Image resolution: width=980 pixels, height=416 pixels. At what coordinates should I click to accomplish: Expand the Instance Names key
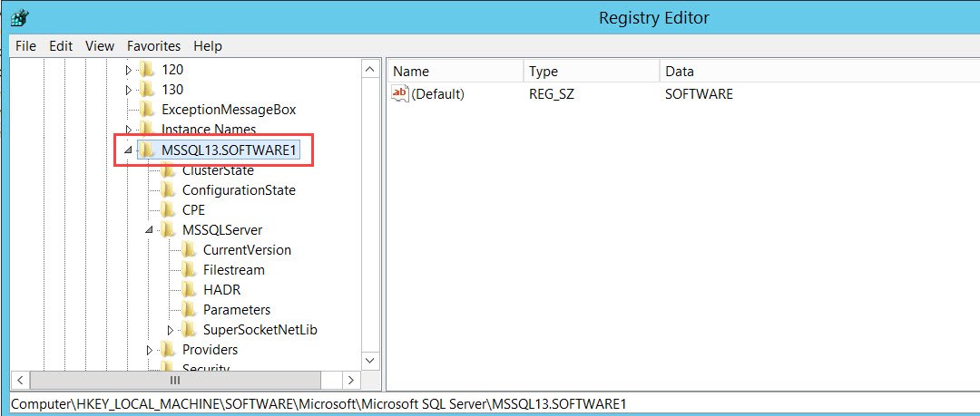coord(129,130)
